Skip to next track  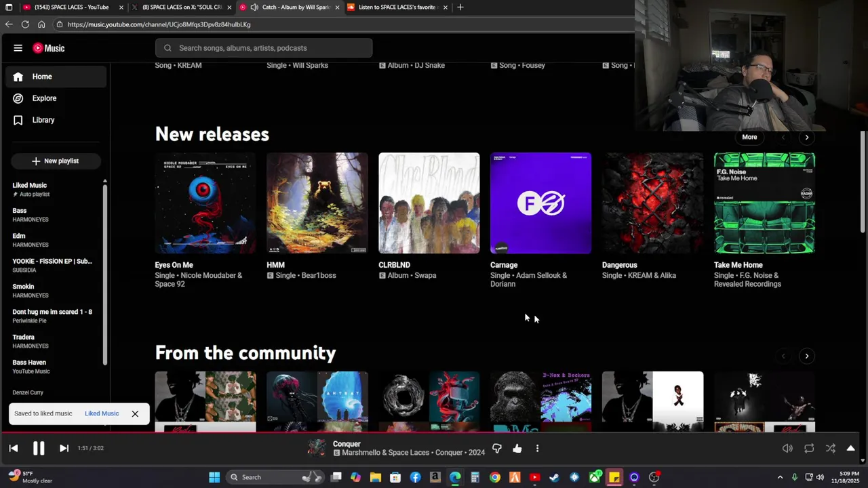coord(64,448)
